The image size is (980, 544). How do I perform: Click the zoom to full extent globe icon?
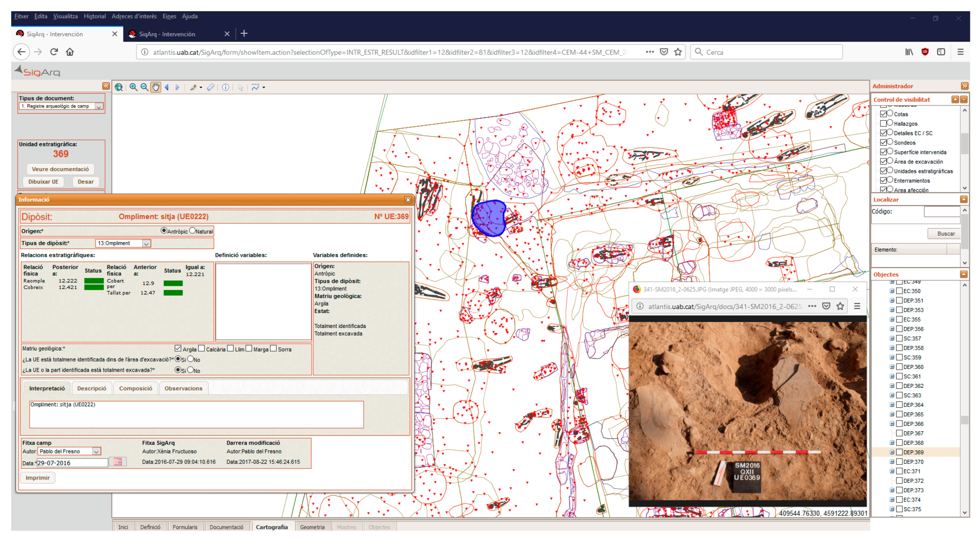(119, 87)
